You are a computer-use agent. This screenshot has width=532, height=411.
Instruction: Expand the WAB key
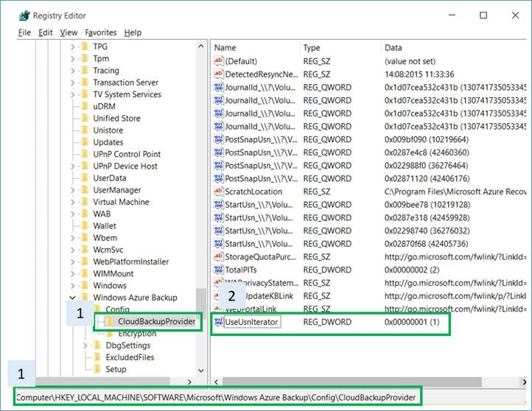(x=73, y=214)
